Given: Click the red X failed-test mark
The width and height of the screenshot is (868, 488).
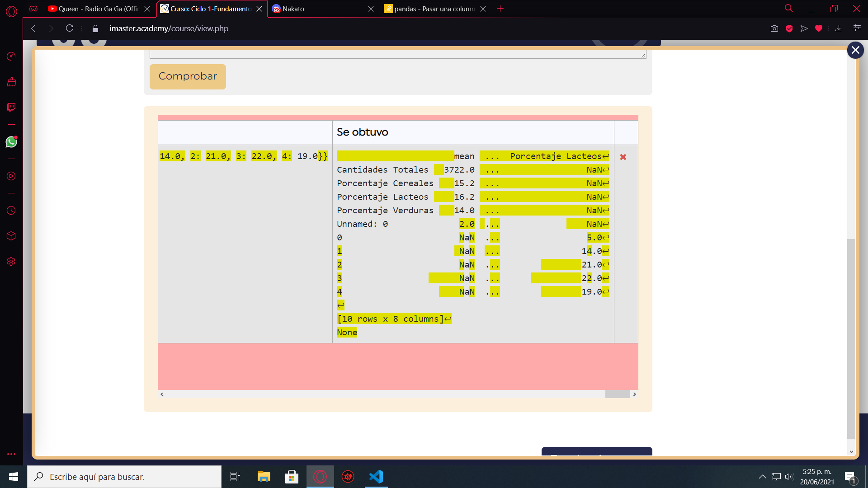Looking at the screenshot, I should coord(623,157).
